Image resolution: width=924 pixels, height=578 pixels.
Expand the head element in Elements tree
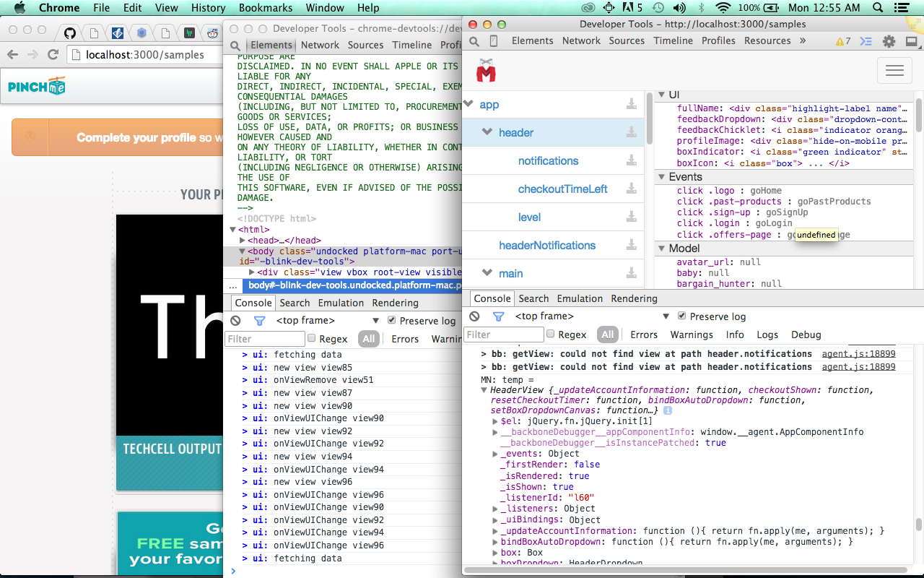click(x=243, y=241)
